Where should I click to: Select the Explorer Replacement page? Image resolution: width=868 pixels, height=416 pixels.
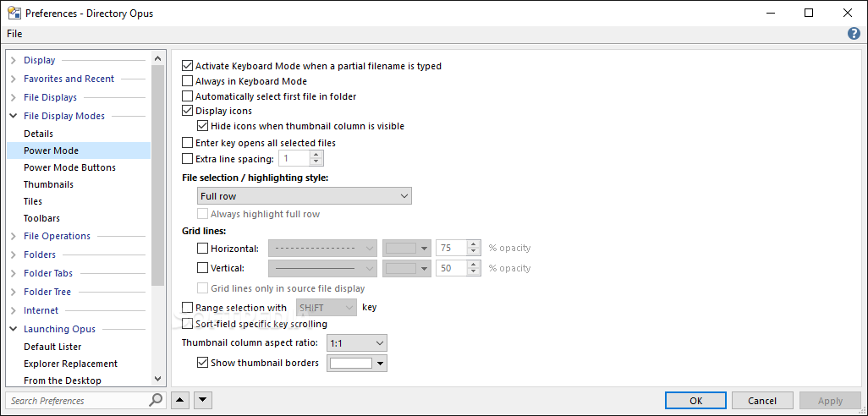[x=71, y=364]
